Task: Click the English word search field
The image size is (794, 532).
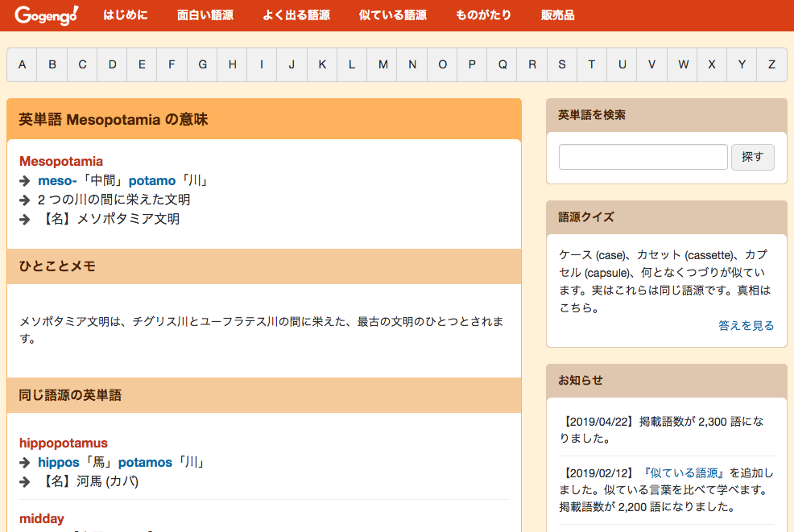Action: pyautogui.click(x=643, y=157)
